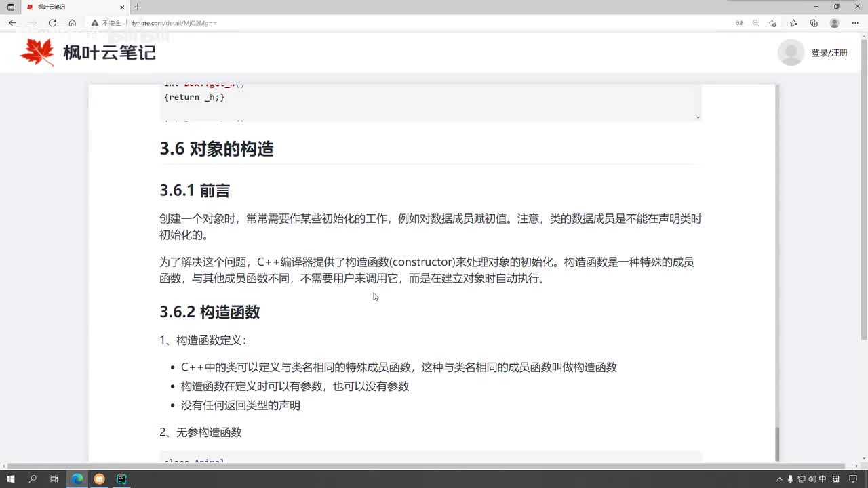
Task: Click the 3.6.1 前言 heading
Action: (195, 191)
